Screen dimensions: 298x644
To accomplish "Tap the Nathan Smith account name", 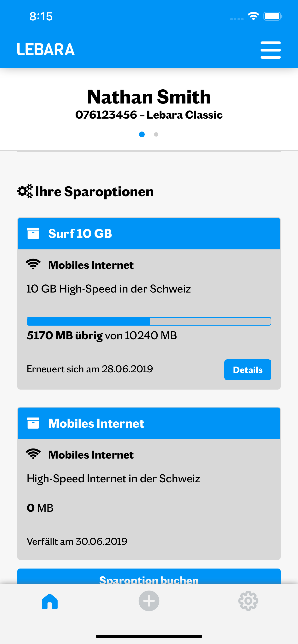I will point(149,97).
